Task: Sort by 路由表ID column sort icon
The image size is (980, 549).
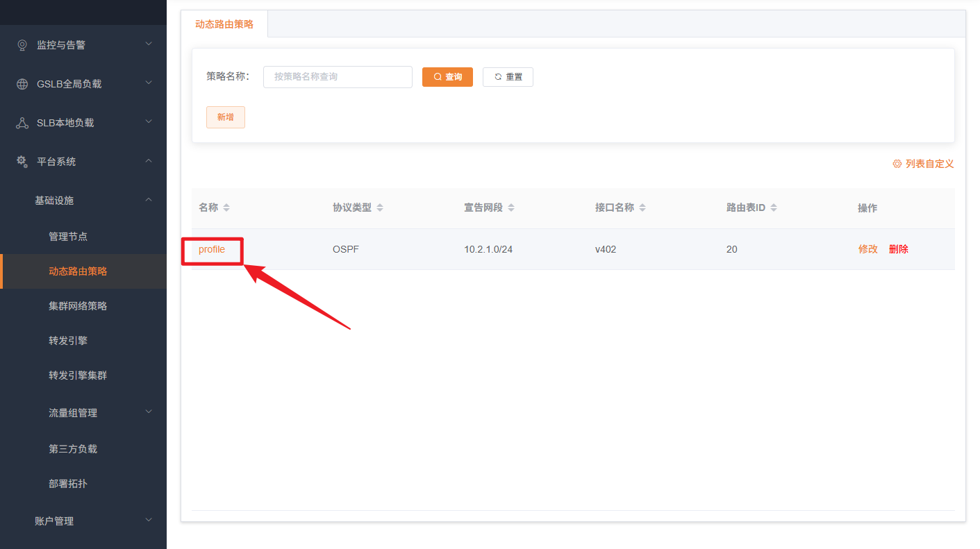Action: (774, 208)
